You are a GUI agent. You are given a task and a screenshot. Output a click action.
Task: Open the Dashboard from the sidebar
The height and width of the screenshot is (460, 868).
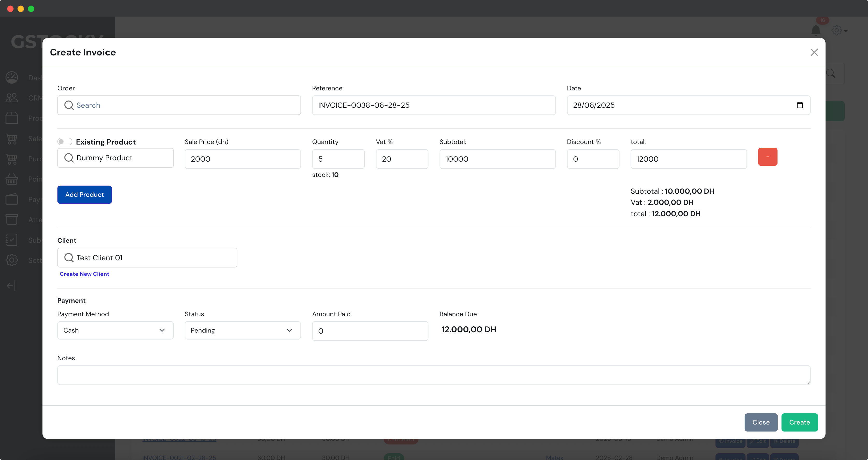coord(12,77)
